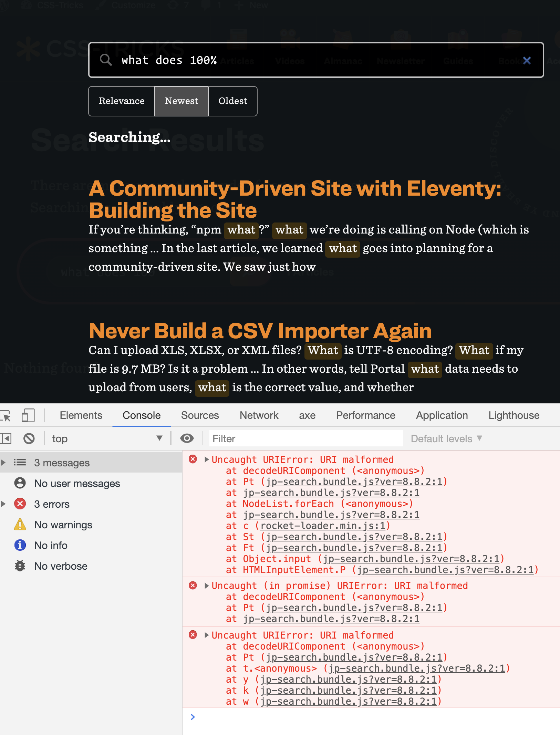Open jp-search bundle link on Ft line

tap(354, 548)
